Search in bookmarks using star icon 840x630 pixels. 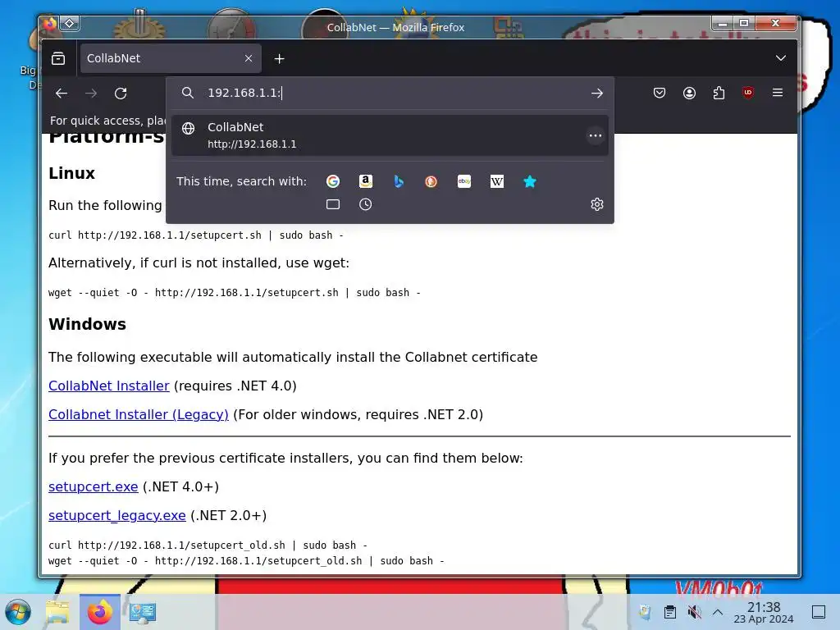tap(529, 181)
